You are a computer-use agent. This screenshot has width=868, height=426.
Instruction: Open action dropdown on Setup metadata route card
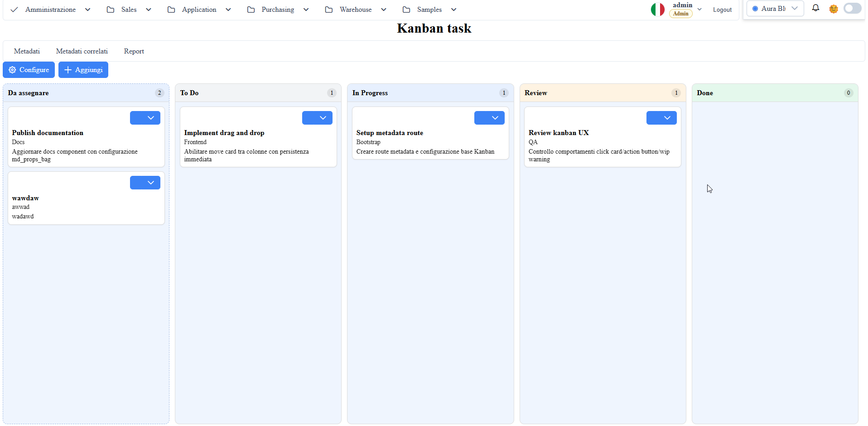[489, 118]
